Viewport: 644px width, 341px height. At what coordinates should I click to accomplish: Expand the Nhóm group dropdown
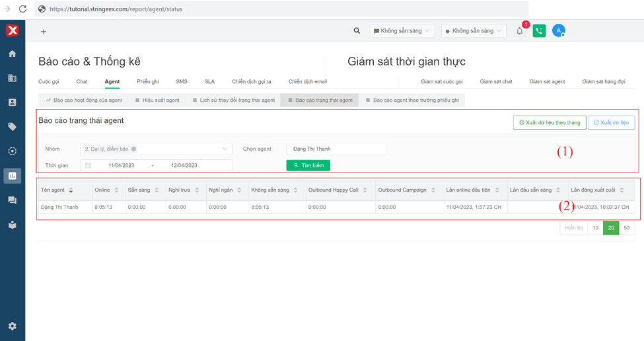pos(225,149)
